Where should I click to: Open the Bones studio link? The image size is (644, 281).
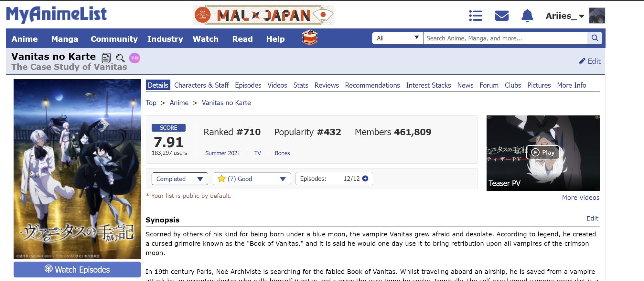pyautogui.click(x=282, y=153)
